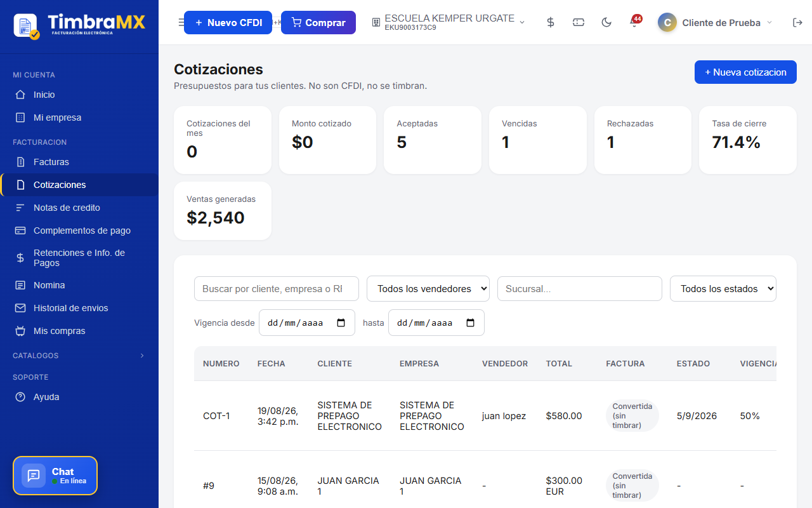
Task: Click the user avatar circle C
Action: pos(667,22)
